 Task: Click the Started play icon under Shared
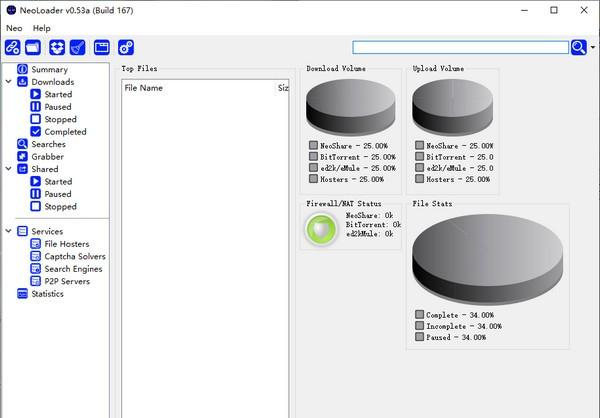click(x=36, y=181)
